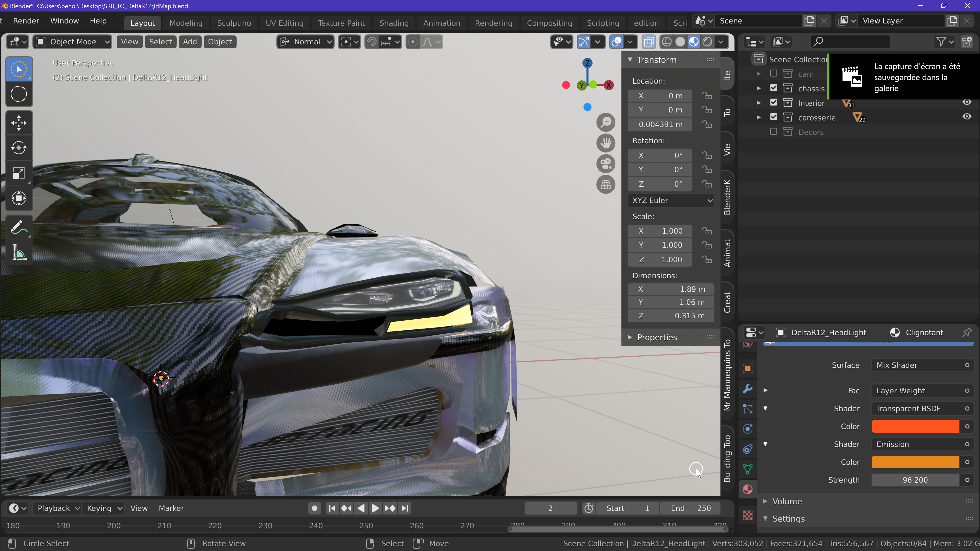Viewport: 980px width, 551px height.
Task: Uncheck the chassis collection checkbox
Action: [x=774, y=88]
